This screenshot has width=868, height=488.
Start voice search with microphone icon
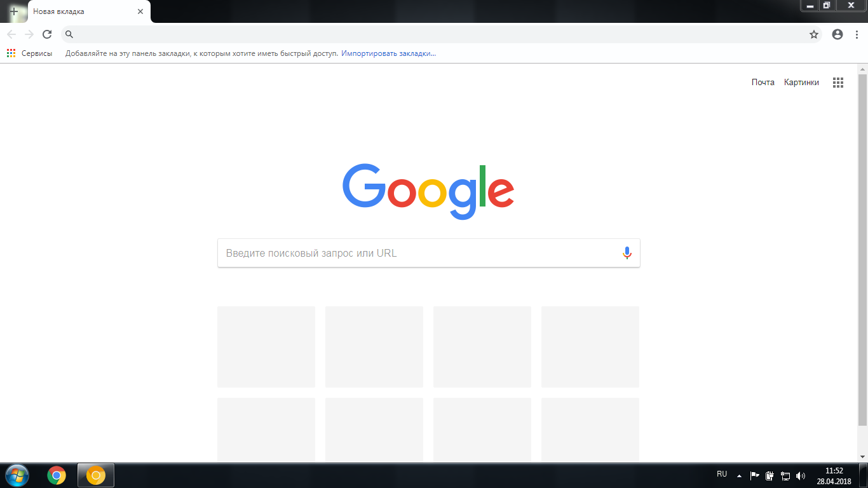(627, 253)
